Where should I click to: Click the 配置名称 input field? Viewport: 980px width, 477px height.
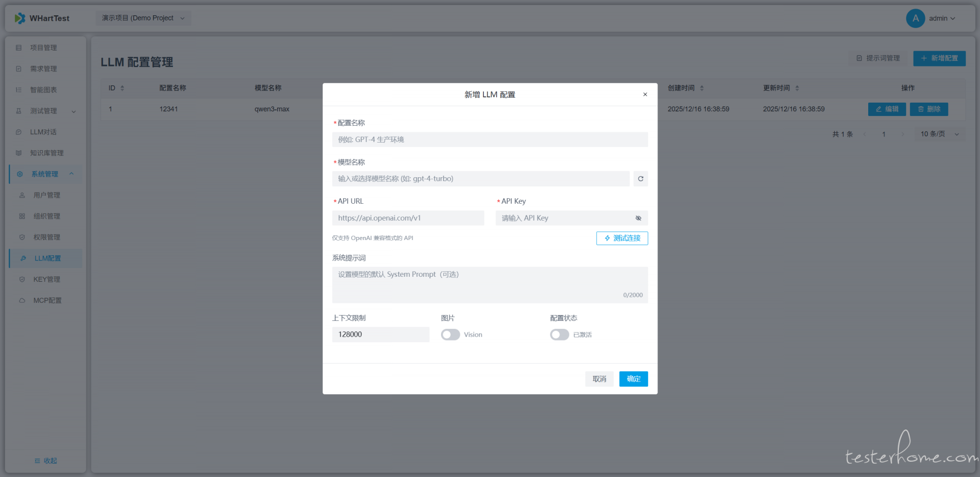pos(489,140)
